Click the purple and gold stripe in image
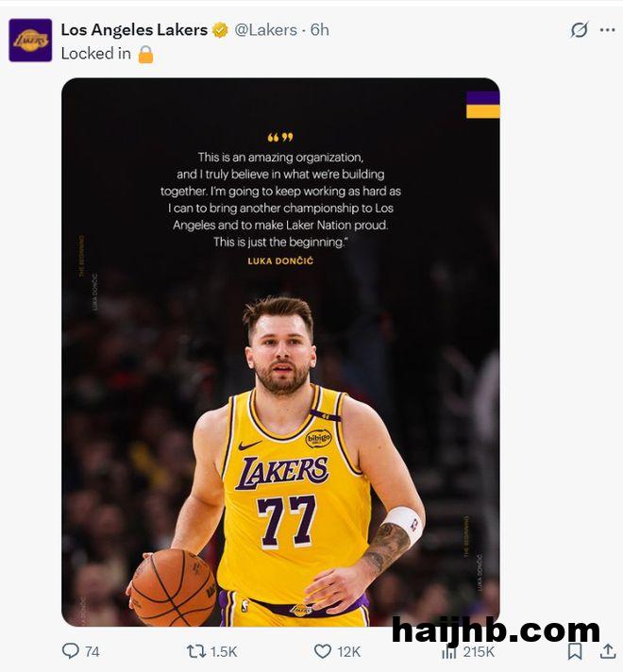 point(482,105)
